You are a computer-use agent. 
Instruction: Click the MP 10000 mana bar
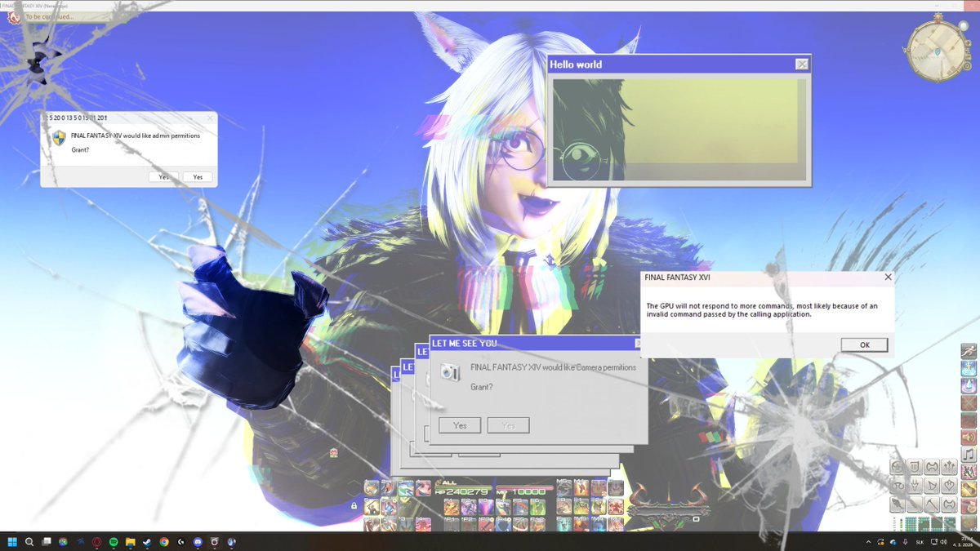[523, 491]
